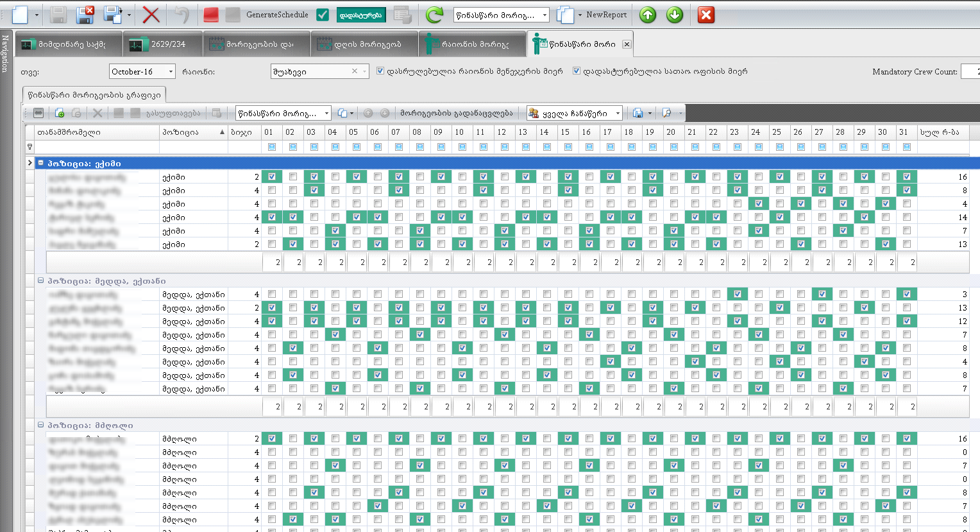
Task: Uncheck day 31 in მედდა row totaling 3
Action: [x=907, y=294]
